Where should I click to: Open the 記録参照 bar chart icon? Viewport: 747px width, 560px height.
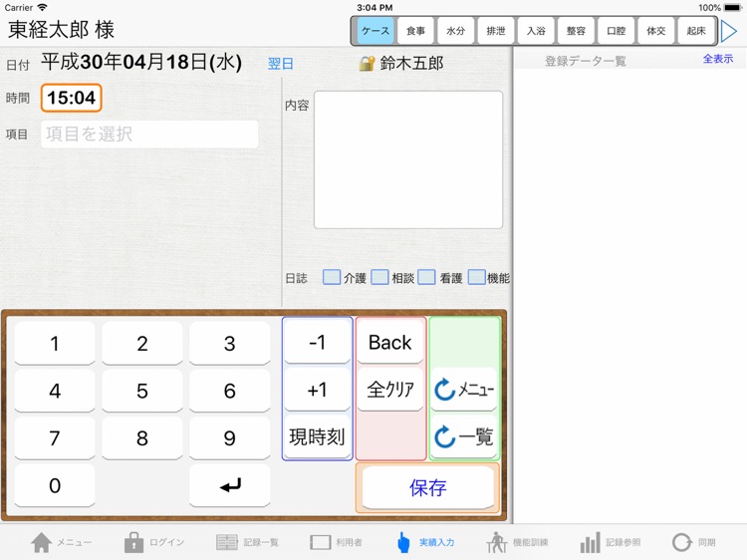590,542
